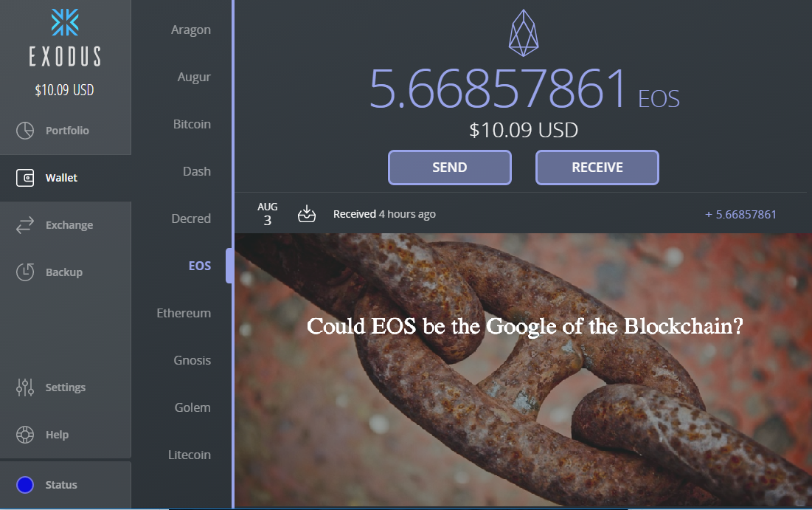Click the Backup clock icon
The width and height of the screenshot is (812, 510).
25,272
